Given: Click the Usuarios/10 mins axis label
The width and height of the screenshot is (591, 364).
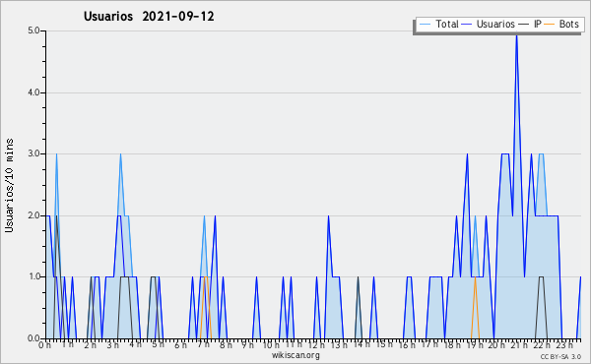Looking at the screenshot, I should coord(9,186).
